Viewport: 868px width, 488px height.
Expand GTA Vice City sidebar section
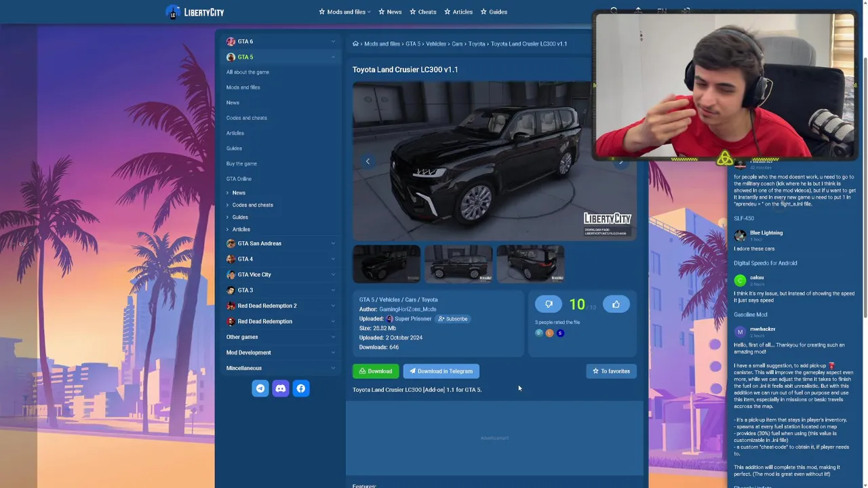click(333, 274)
